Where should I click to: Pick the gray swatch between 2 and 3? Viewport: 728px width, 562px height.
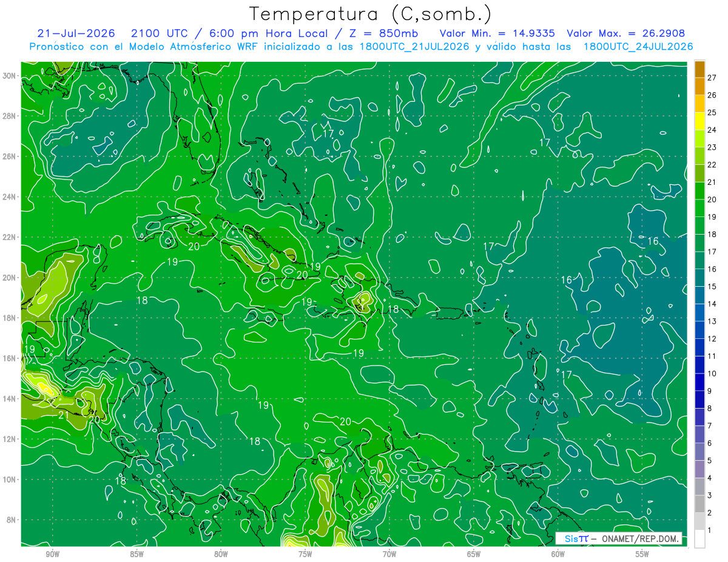(700, 504)
